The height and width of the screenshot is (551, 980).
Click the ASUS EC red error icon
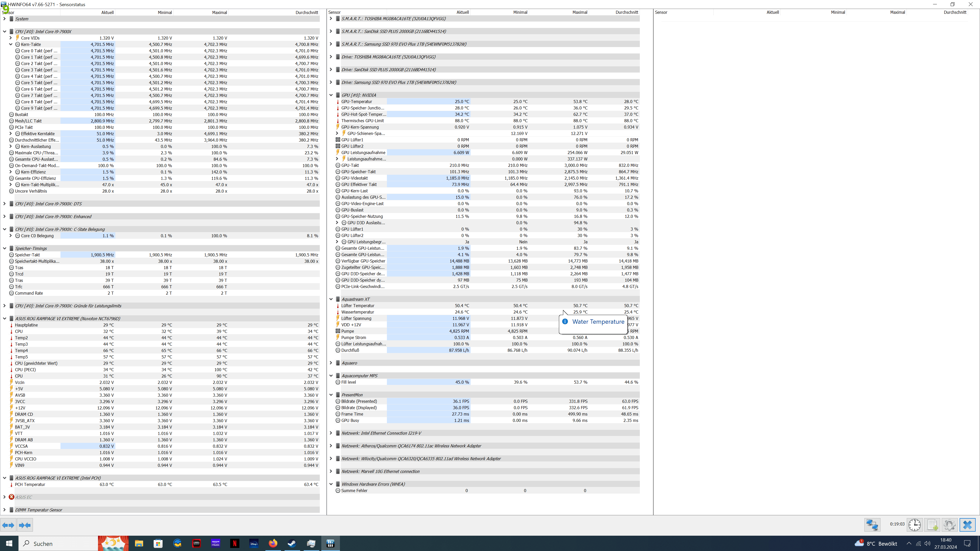click(11, 497)
